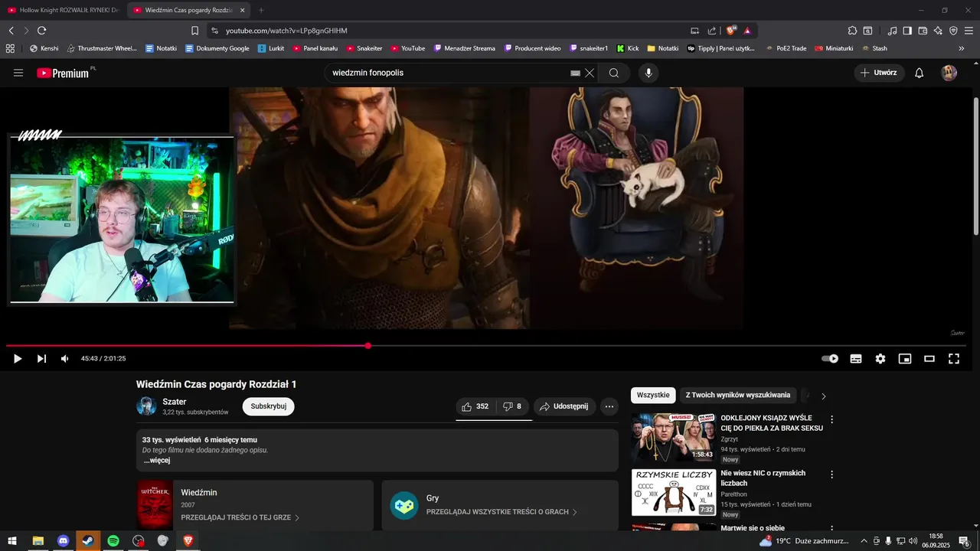Open the Kenshi bookmark
Image resolution: width=980 pixels, height=551 pixels.
pos(44,48)
